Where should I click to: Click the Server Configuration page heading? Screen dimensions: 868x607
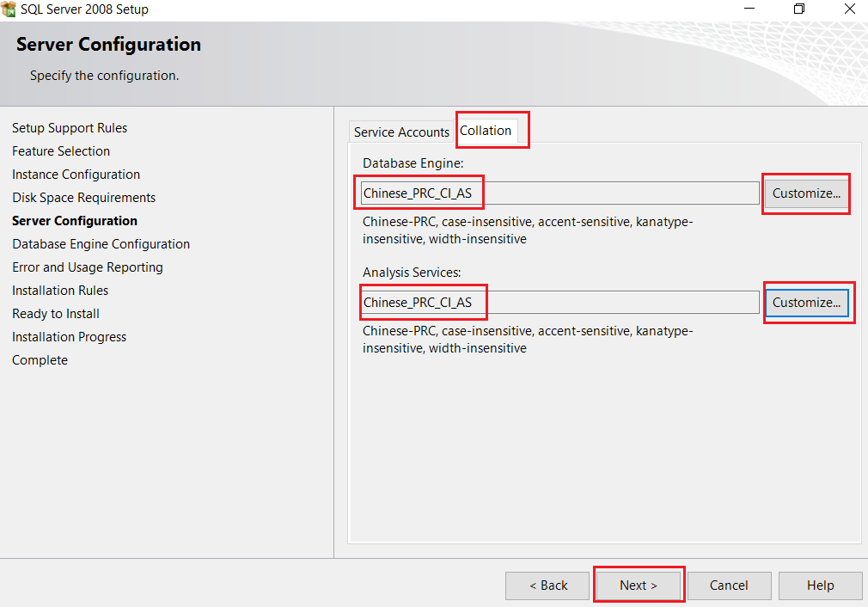(108, 45)
